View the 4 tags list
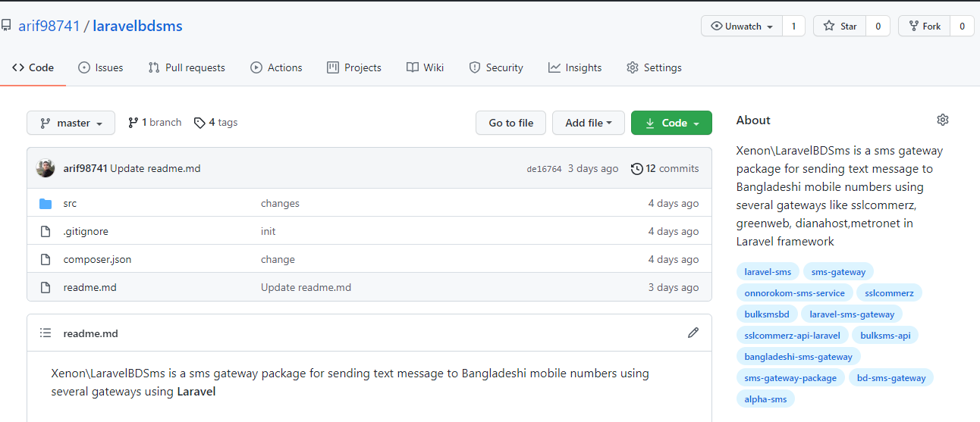This screenshot has height=422, width=980. coord(216,123)
